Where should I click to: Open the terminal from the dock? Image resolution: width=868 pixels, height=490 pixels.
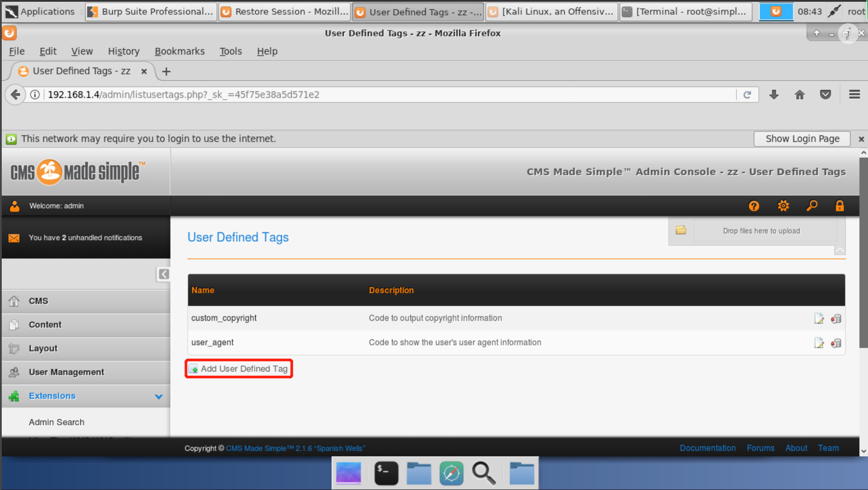click(386, 473)
